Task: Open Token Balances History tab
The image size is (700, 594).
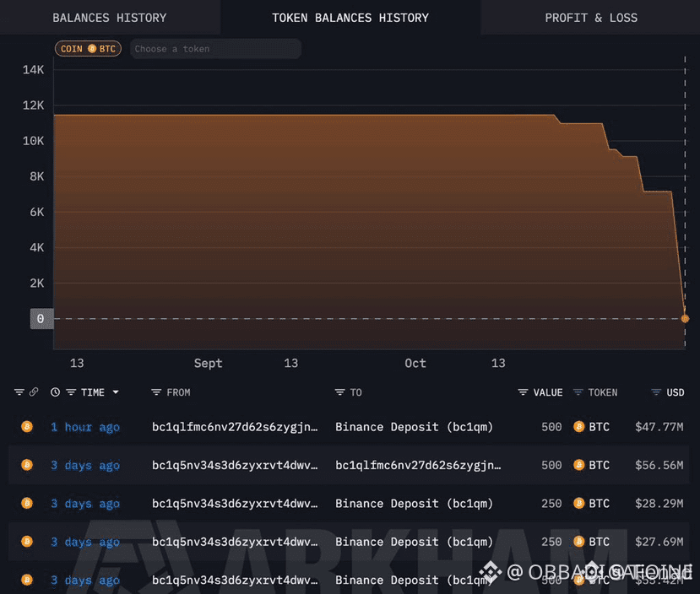Action: (x=350, y=18)
